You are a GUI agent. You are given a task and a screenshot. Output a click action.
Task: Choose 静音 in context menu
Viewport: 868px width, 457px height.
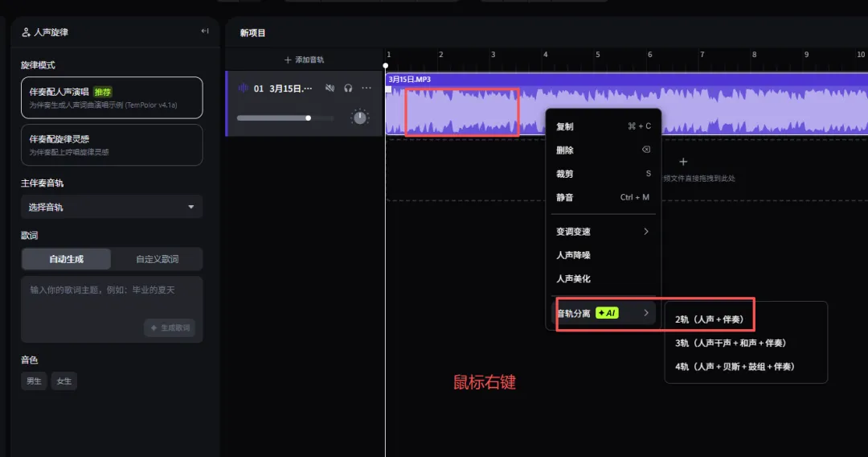603,197
